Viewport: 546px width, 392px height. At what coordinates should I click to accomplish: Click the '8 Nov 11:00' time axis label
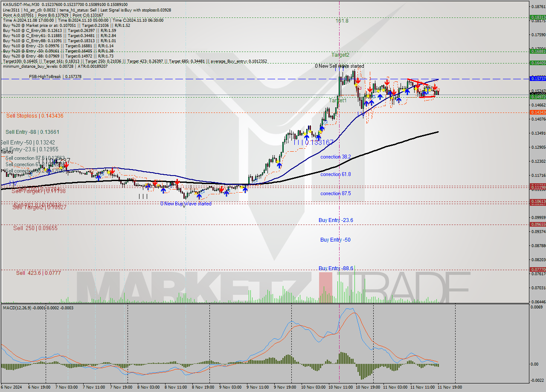tap(176, 387)
